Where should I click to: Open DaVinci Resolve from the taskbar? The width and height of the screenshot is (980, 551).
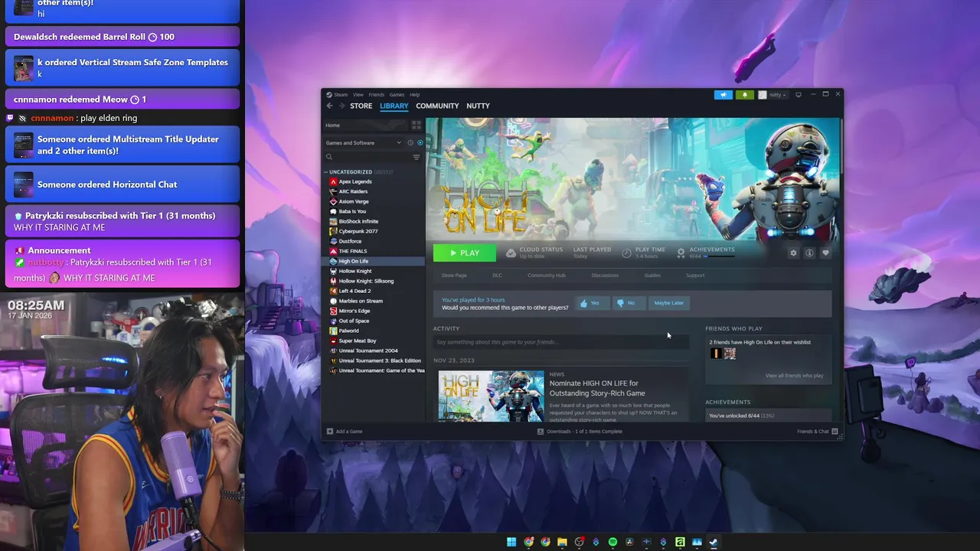pyautogui.click(x=629, y=542)
